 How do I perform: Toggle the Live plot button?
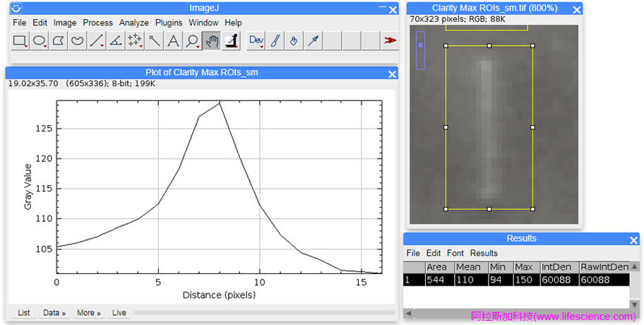click(119, 312)
